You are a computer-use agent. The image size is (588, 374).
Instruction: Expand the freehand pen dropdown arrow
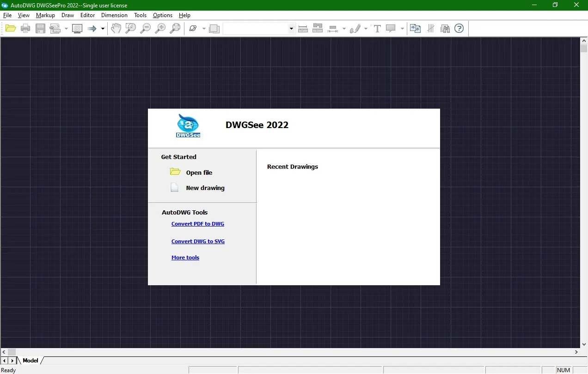(x=366, y=29)
